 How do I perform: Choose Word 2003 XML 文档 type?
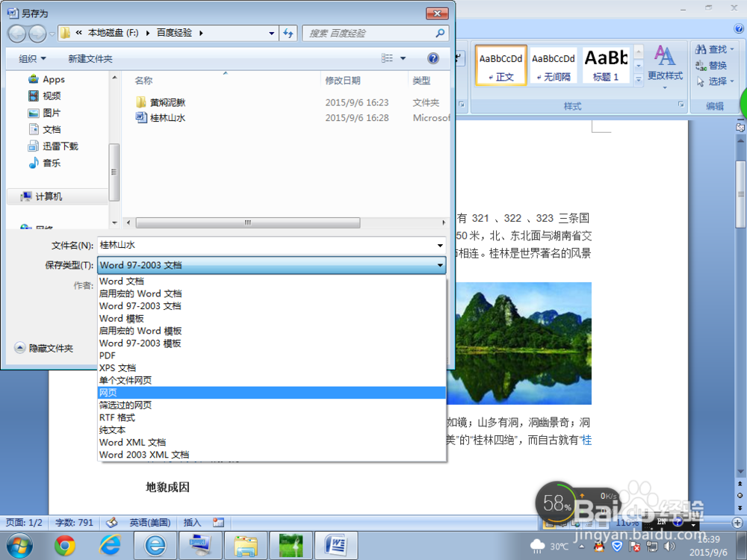tap(272, 454)
